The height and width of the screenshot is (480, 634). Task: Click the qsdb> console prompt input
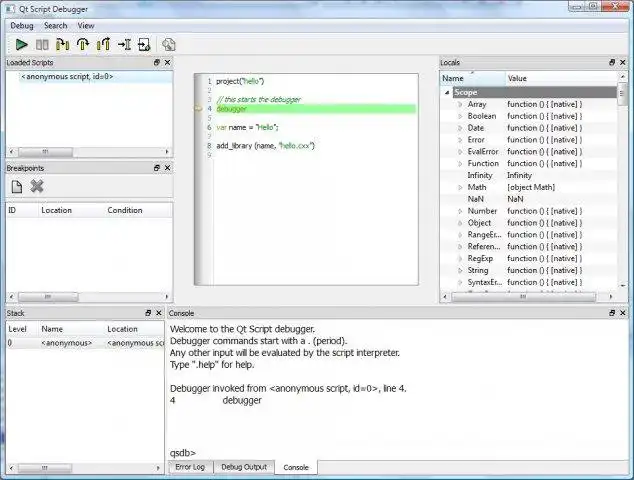(398, 453)
